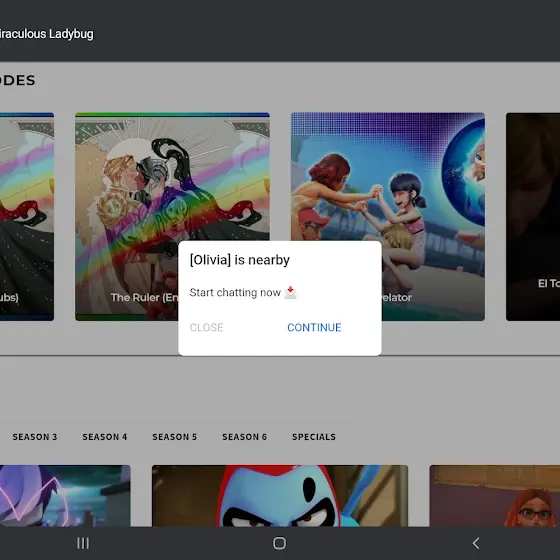
Task: Click the Miraculous Ladybug page title
Action: coord(47,34)
